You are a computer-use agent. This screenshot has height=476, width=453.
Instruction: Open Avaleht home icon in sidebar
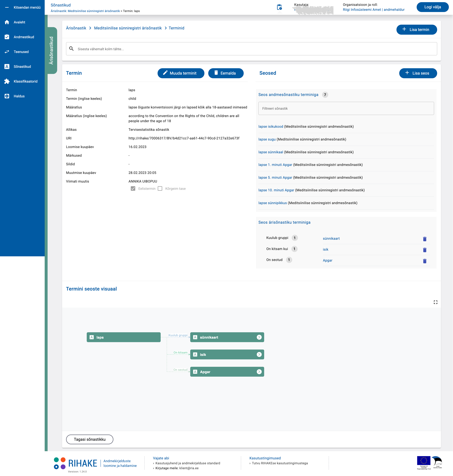pyautogui.click(x=7, y=22)
